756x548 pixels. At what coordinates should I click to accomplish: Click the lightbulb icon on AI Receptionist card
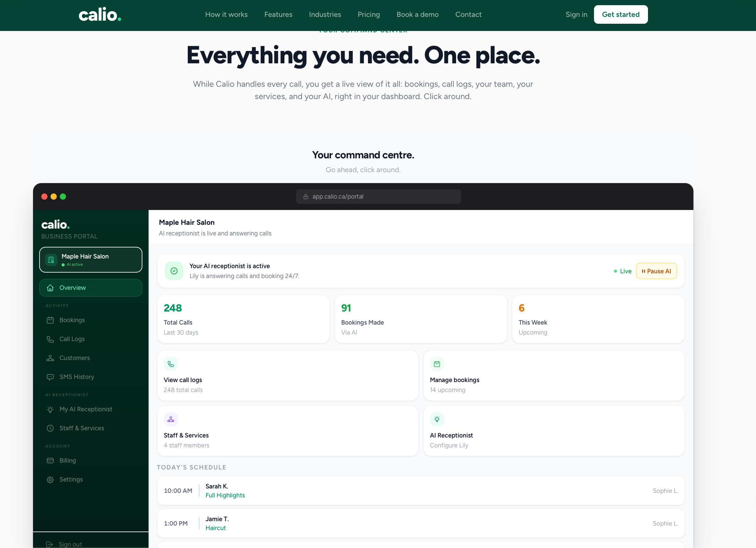(437, 419)
